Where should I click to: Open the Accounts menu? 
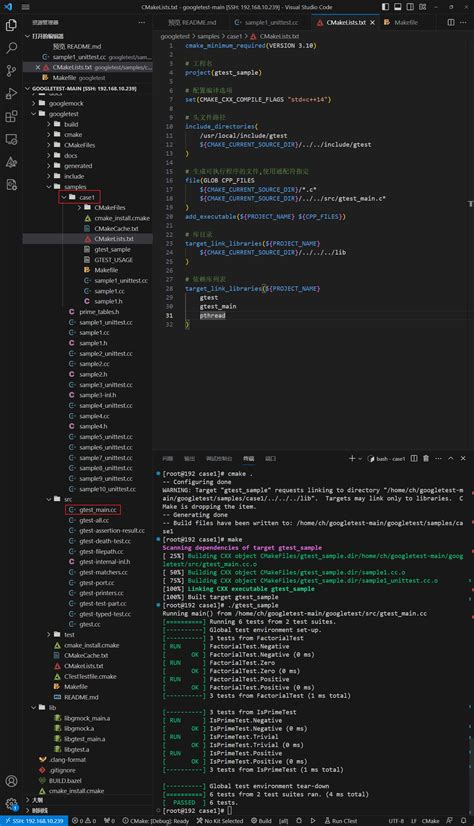(x=11, y=781)
